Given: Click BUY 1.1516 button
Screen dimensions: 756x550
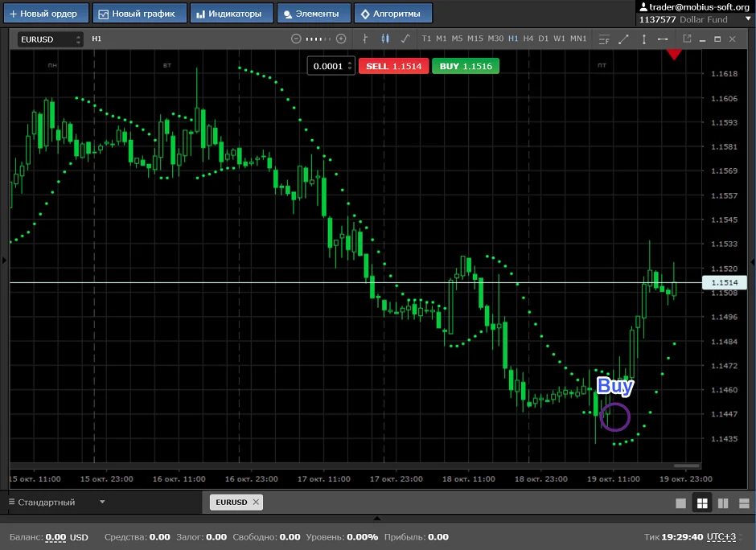Looking at the screenshot, I should coord(466,66).
